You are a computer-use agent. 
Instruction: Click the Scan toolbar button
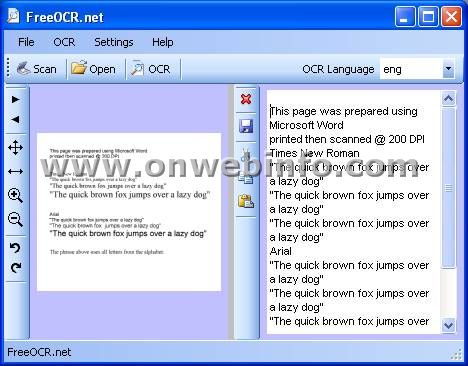[x=37, y=69]
